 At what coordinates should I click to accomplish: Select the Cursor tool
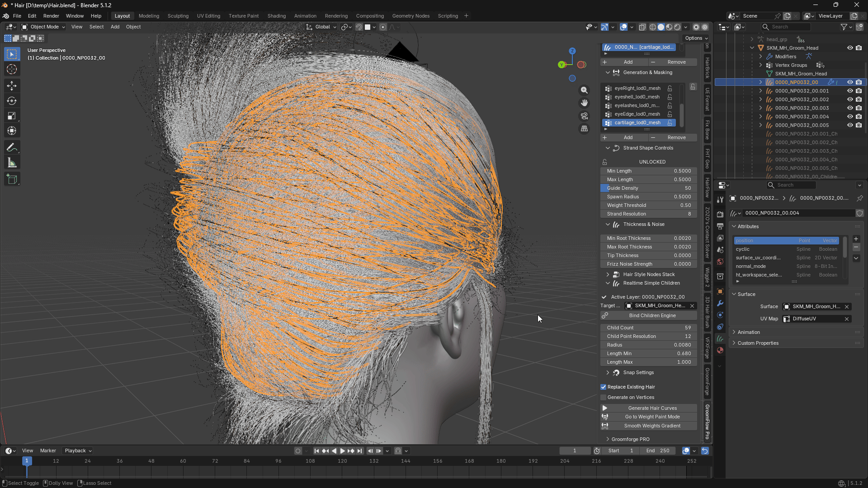pos(12,69)
